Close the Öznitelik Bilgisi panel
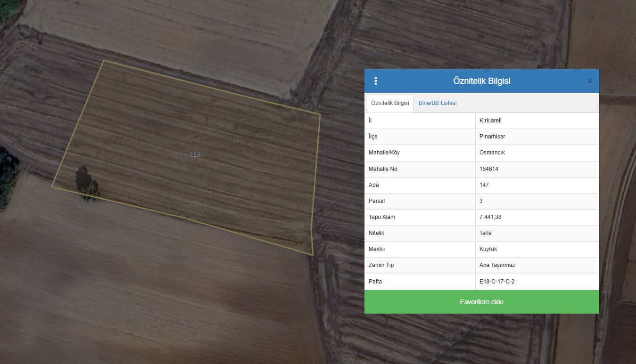 click(589, 81)
